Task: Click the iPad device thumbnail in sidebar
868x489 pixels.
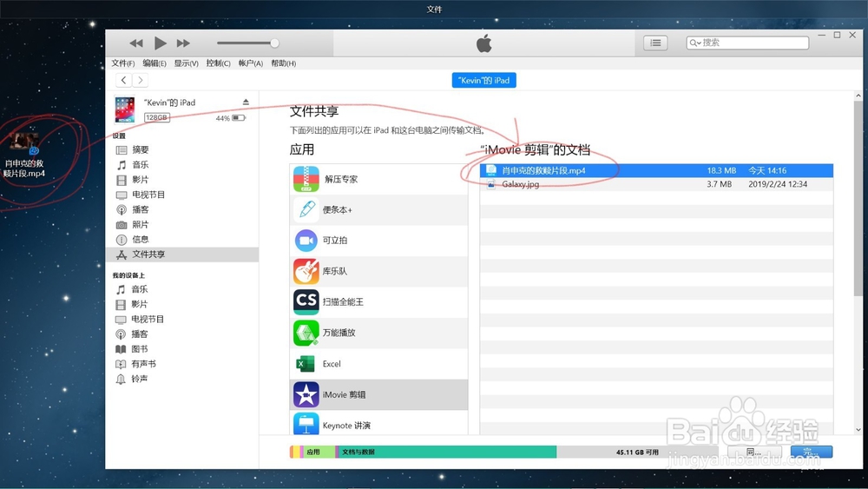Action: click(124, 109)
